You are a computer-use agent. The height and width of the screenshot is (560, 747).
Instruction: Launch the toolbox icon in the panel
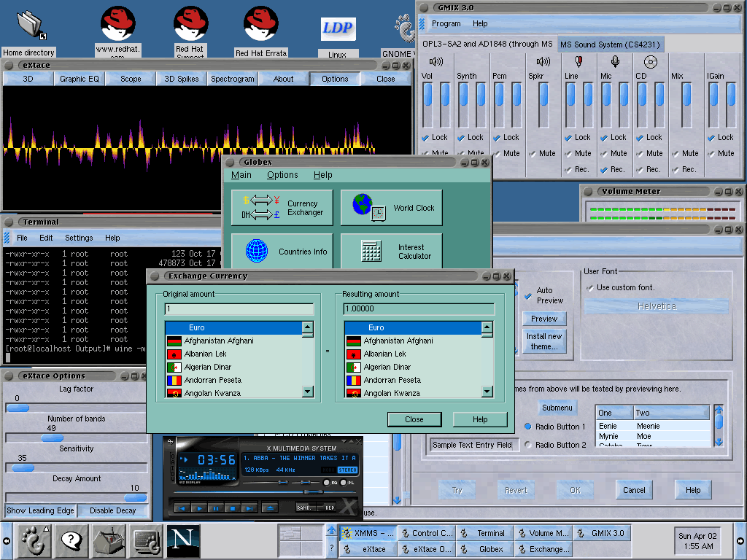[x=108, y=540]
